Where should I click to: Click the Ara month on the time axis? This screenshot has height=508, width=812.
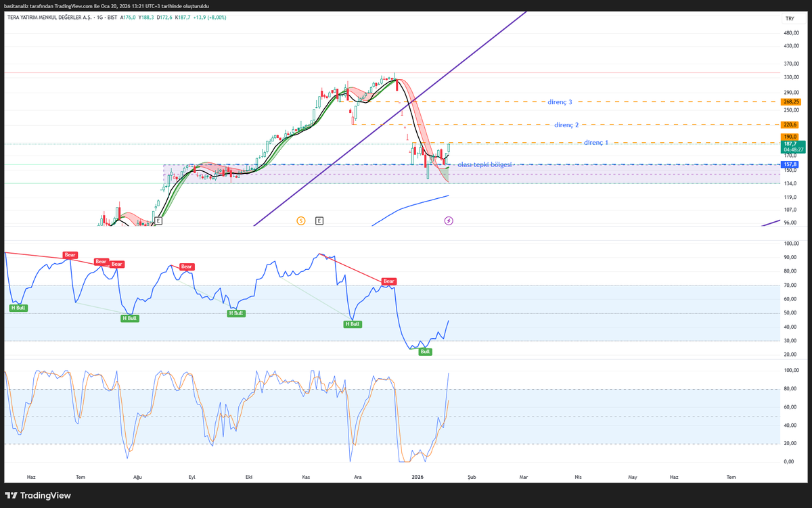pyautogui.click(x=358, y=477)
